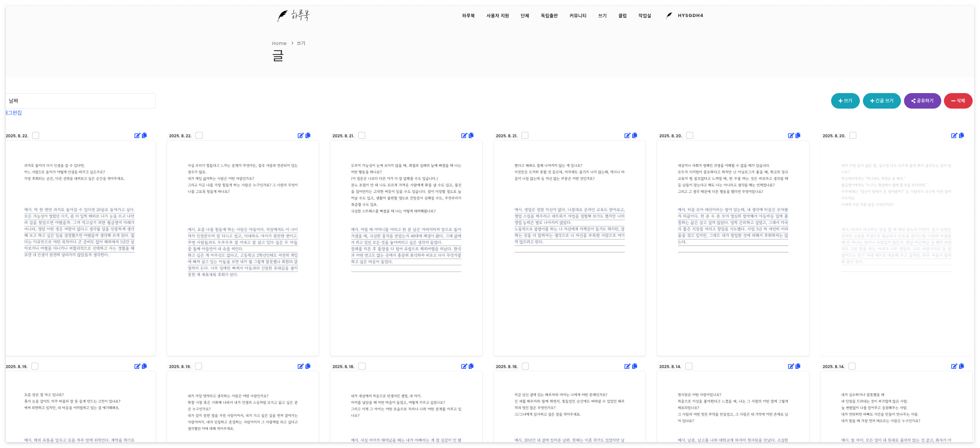
Task: Toggle checkbox on first 2025. 8. 14. entry
Action: click(x=689, y=366)
